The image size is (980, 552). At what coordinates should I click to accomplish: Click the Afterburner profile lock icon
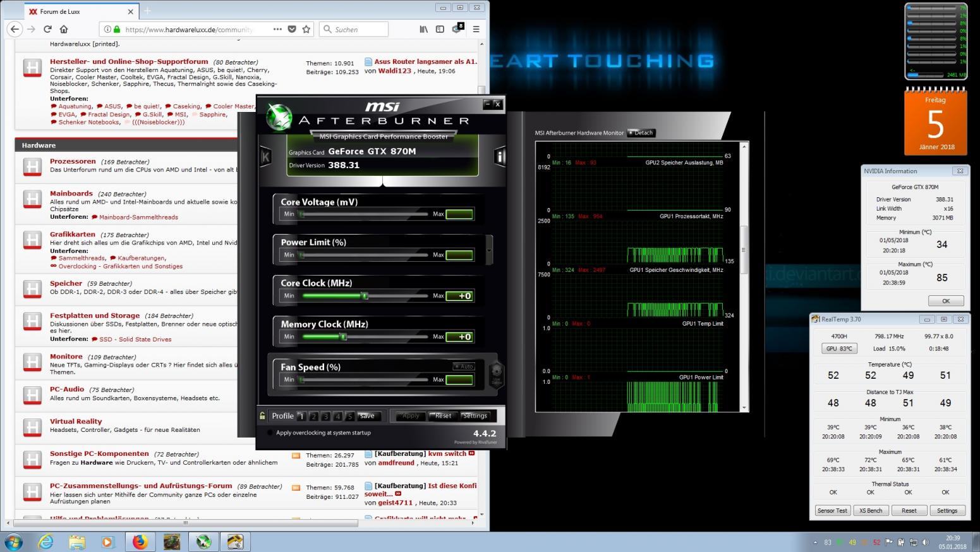(262, 415)
